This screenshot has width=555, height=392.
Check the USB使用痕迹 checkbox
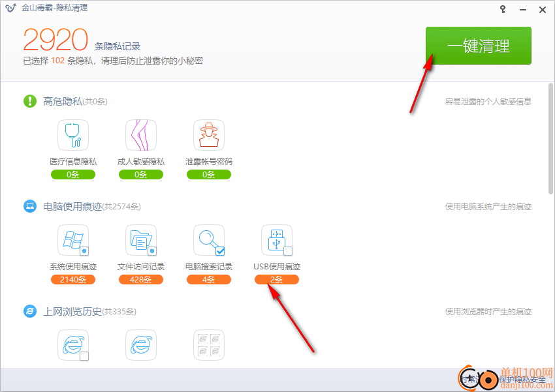[288, 251]
